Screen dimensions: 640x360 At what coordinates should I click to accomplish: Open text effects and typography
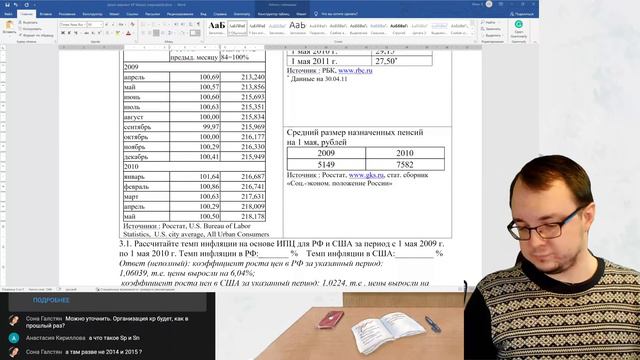click(x=107, y=33)
